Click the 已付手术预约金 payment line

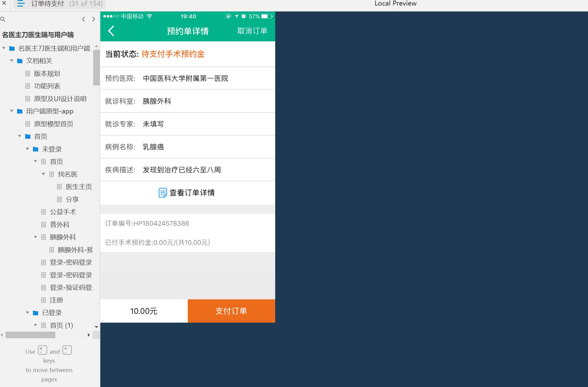pos(158,242)
